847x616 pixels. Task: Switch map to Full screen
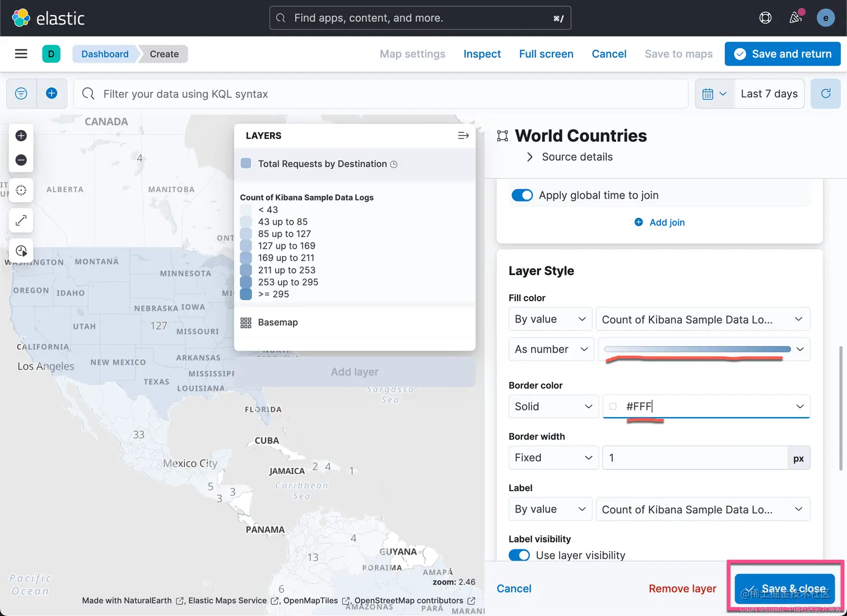click(546, 54)
